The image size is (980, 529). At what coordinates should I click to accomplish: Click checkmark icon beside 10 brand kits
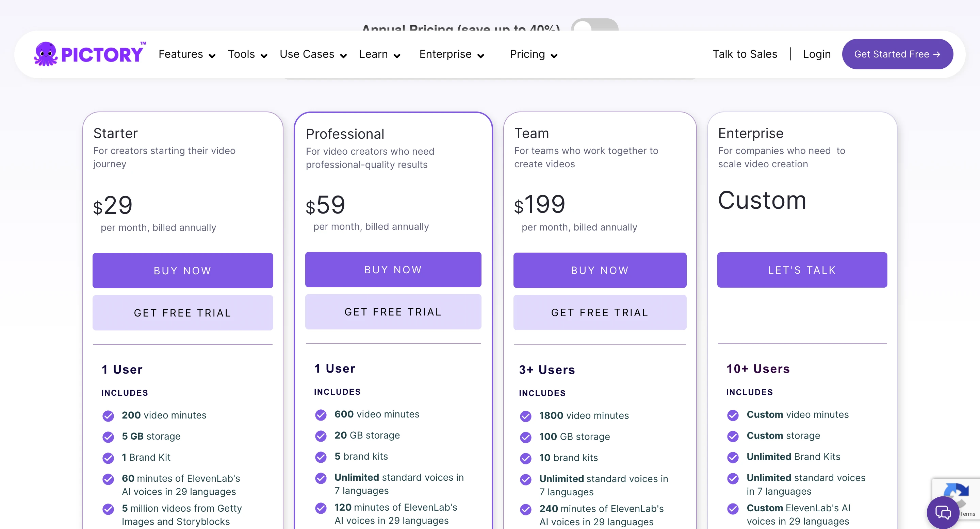tap(526, 458)
